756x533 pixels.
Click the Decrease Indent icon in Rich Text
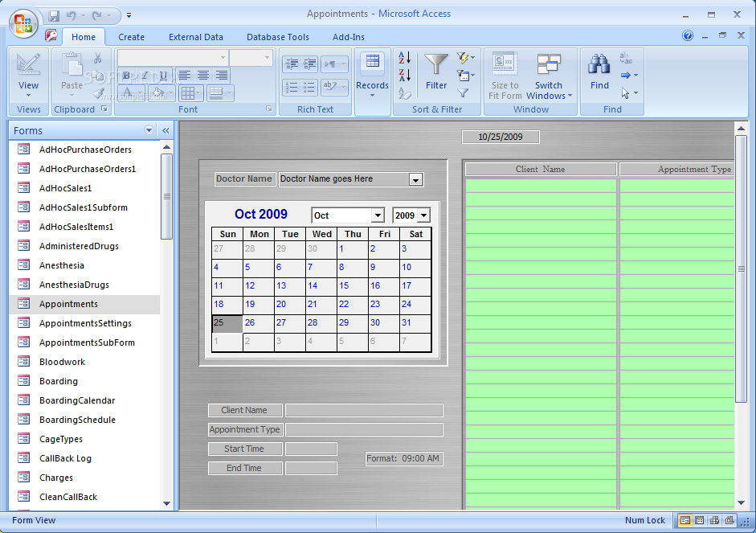[291, 64]
